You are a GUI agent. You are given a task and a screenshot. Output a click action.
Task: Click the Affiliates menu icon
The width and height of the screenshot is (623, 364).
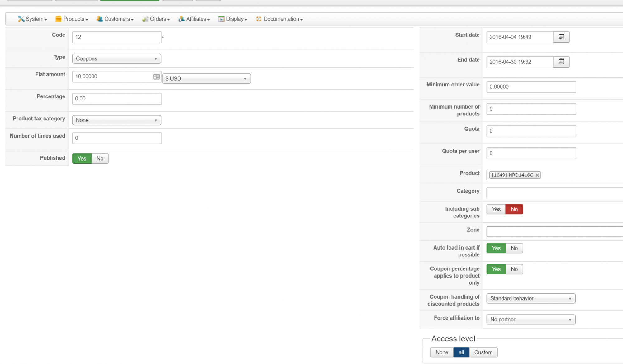pyautogui.click(x=181, y=19)
